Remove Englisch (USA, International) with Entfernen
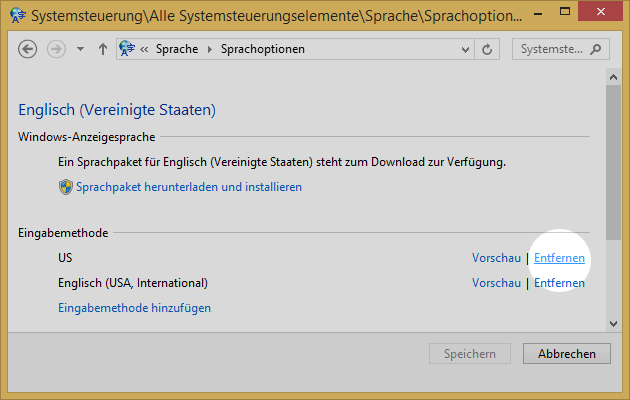 559,283
